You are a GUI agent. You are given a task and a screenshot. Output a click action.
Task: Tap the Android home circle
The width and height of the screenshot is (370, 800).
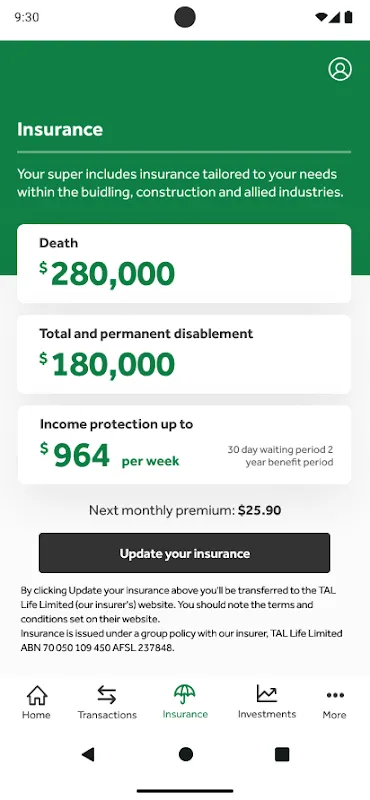(x=186, y=754)
